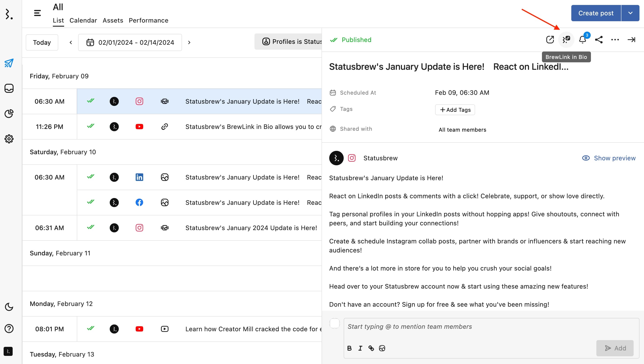The height and width of the screenshot is (364, 644).
Task: Select the 11:26 PM BrewLink in Bio YouTube post
Action: pos(199,127)
